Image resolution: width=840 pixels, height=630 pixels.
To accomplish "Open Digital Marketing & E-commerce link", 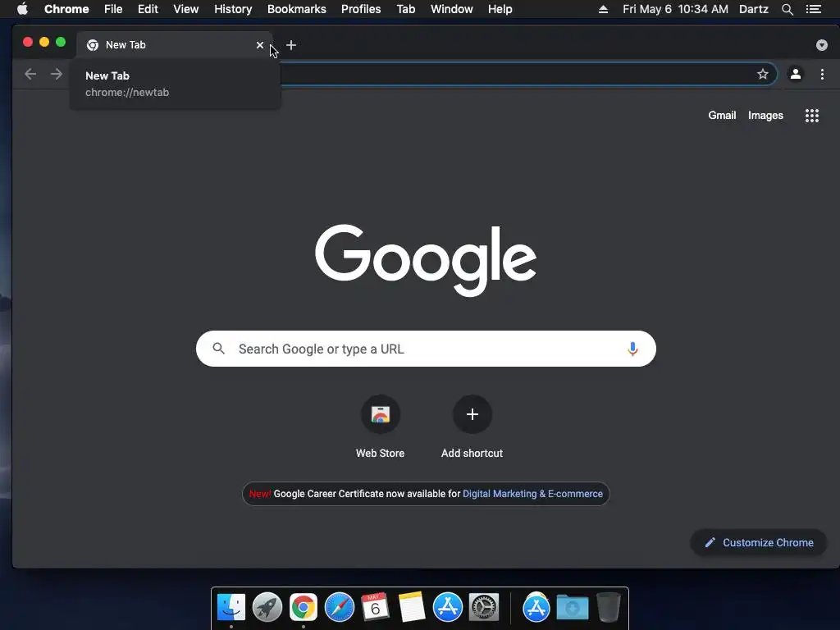I will (x=532, y=493).
